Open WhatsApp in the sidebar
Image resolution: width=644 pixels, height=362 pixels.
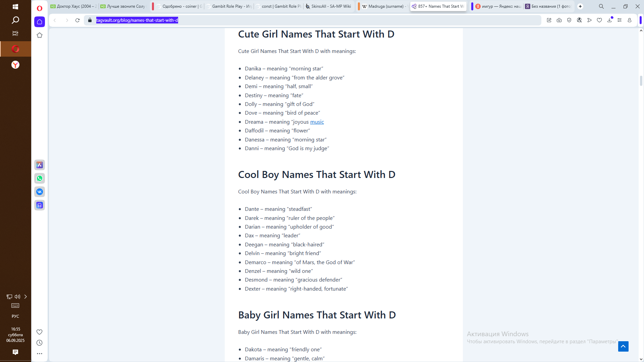[x=40, y=178]
